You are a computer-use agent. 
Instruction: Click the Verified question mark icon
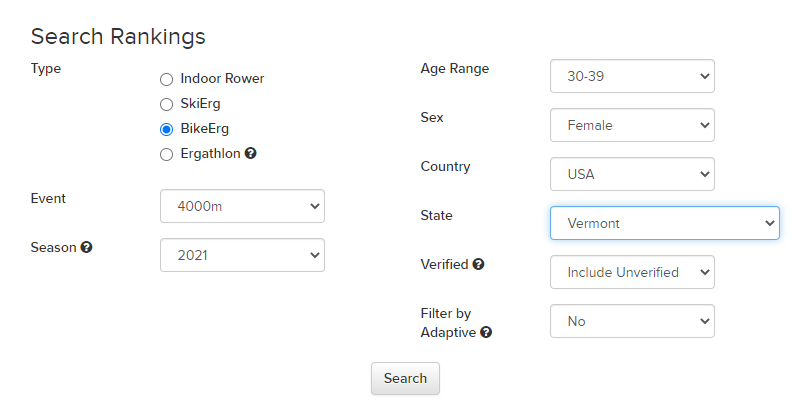[x=478, y=265]
